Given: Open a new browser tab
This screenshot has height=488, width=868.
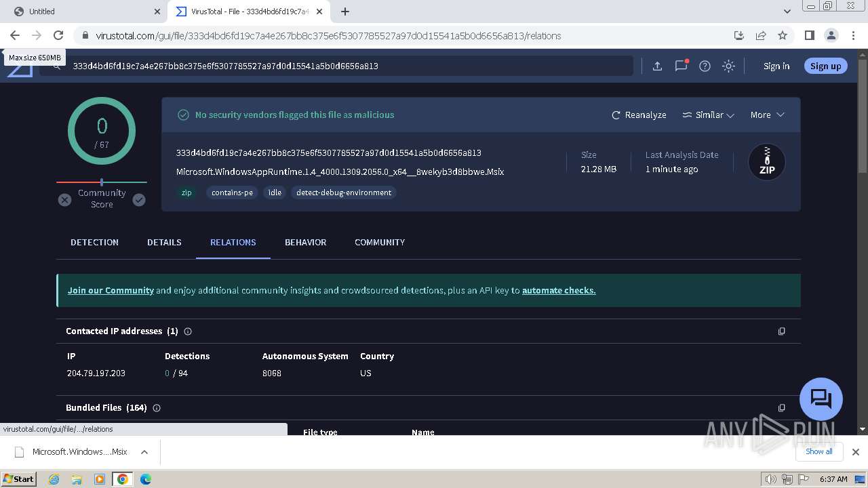Looking at the screenshot, I should pyautogui.click(x=345, y=12).
